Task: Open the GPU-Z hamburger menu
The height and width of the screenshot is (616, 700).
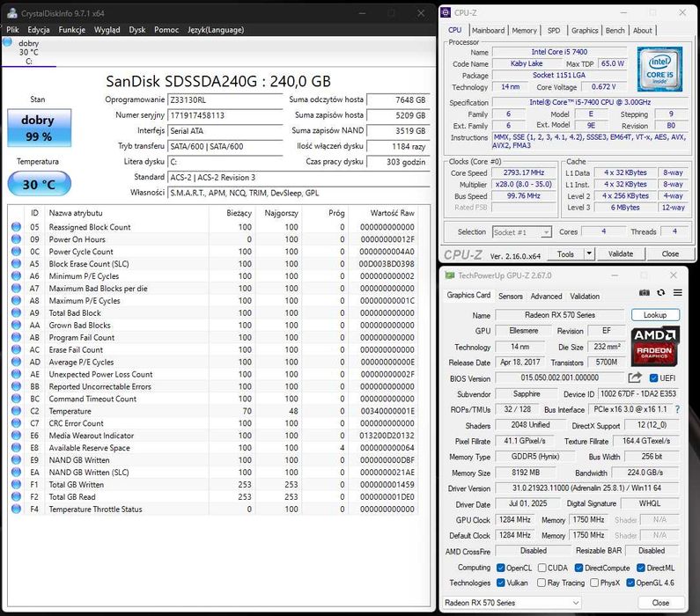Action: tap(678, 293)
